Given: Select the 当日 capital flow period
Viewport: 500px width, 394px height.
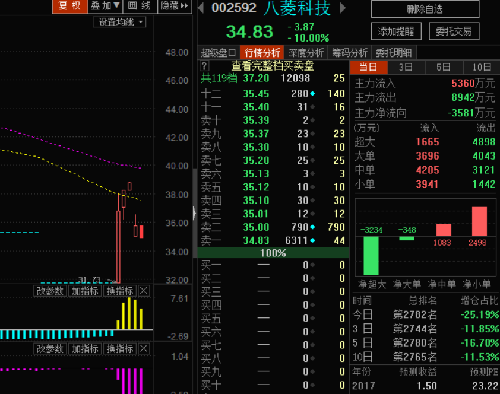Looking at the screenshot, I should pos(369,67).
